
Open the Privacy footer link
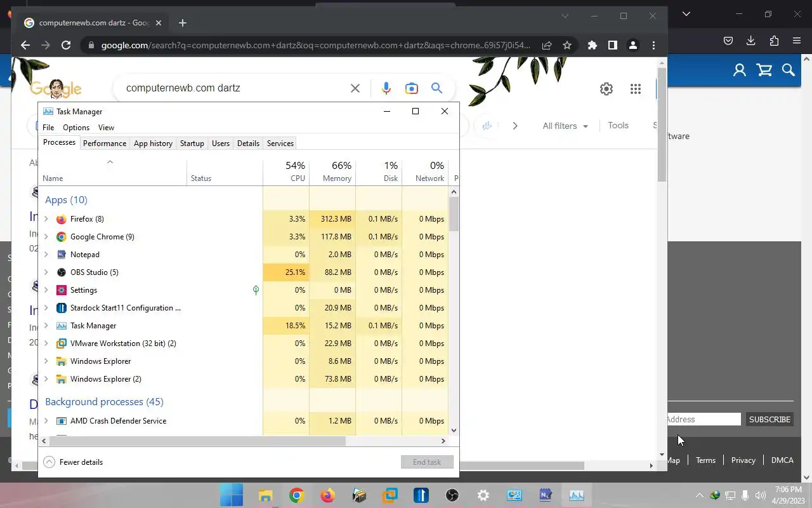pyautogui.click(x=743, y=460)
